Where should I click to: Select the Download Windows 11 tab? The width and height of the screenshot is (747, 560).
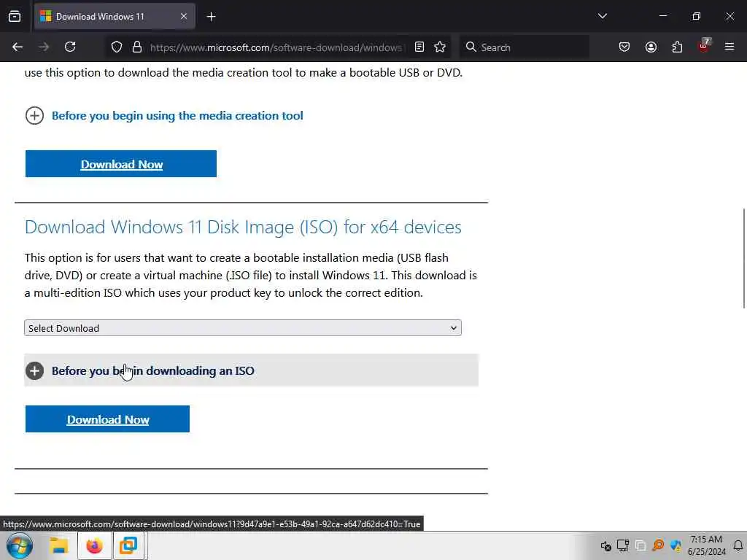[115, 17]
